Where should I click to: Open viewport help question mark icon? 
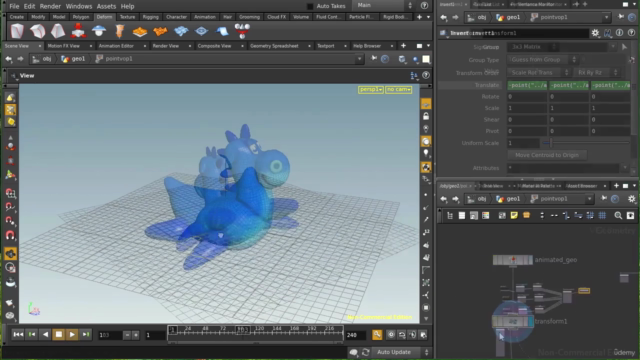tap(426, 76)
